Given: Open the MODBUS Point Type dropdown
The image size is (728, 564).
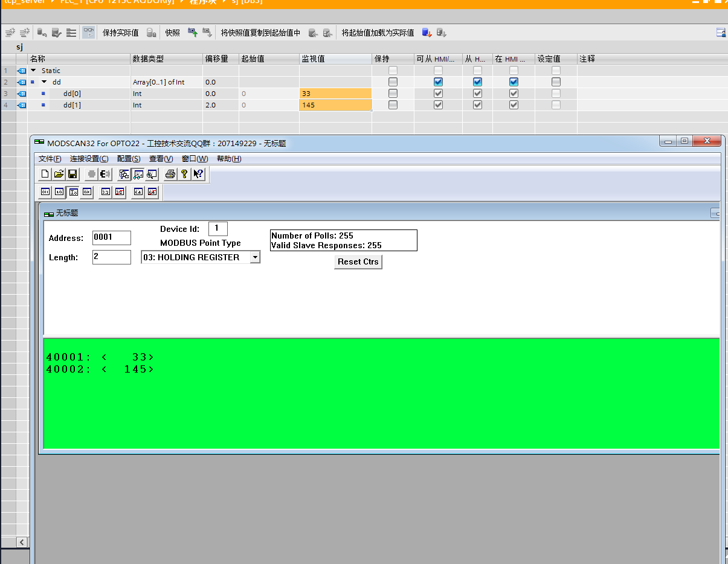Looking at the screenshot, I should [255, 257].
